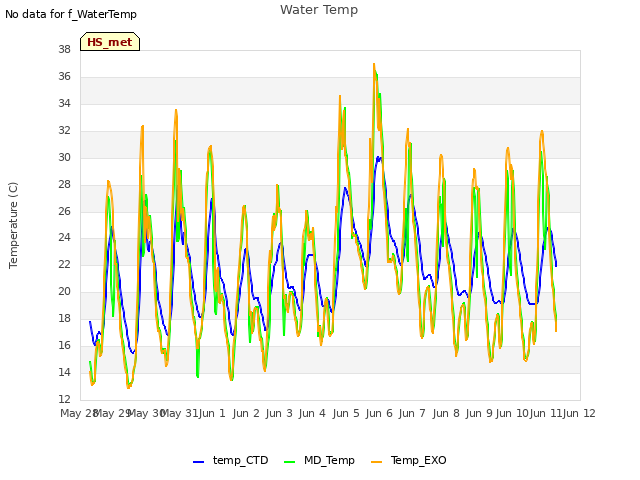The width and height of the screenshot is (640, 480).
Task: Click the x-axis date label Jun 2
Action: (246, 413)
